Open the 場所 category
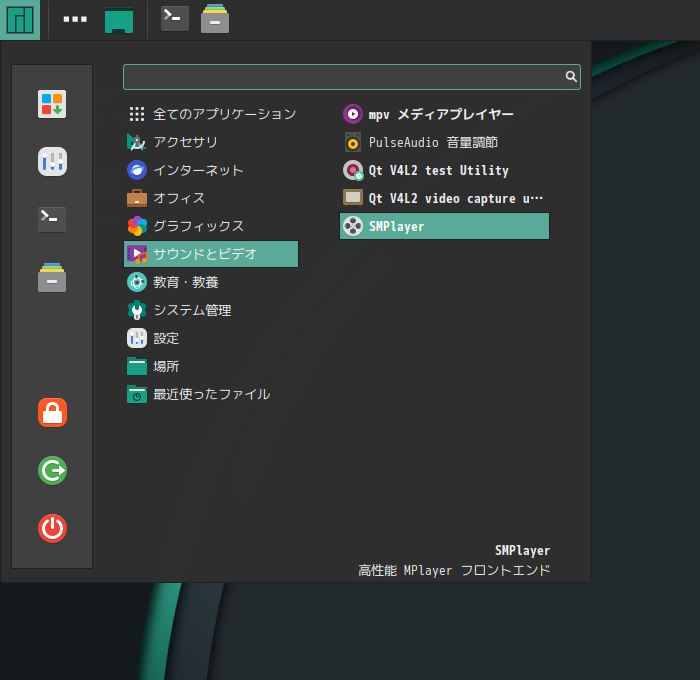The width and height of the screenshot is (700, 680). click(211, 367)
